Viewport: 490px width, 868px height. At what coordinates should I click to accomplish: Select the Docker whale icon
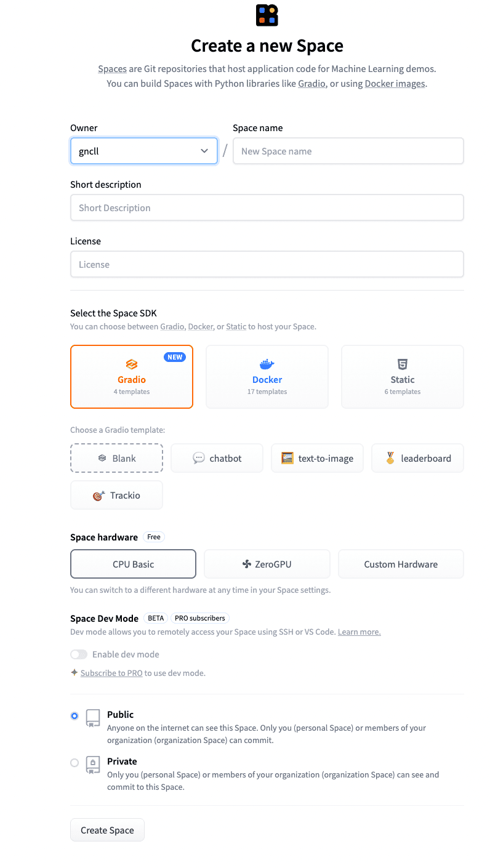pyautogui.click(x=267, y=364)
